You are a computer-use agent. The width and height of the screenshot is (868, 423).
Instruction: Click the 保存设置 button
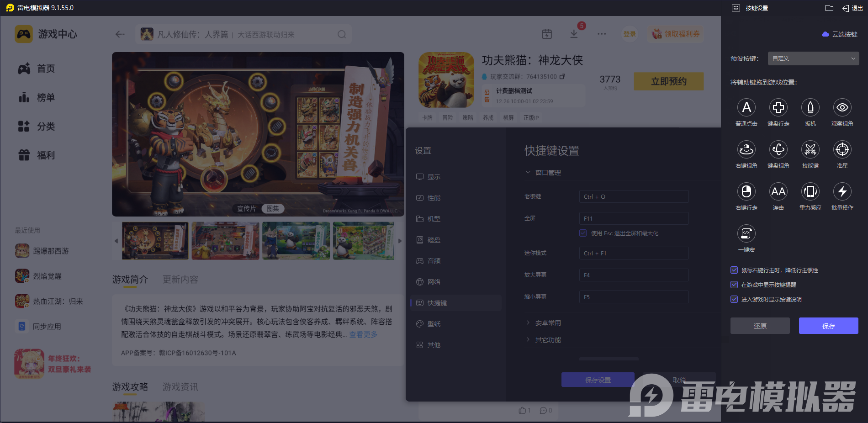click(x=598, y=380)
